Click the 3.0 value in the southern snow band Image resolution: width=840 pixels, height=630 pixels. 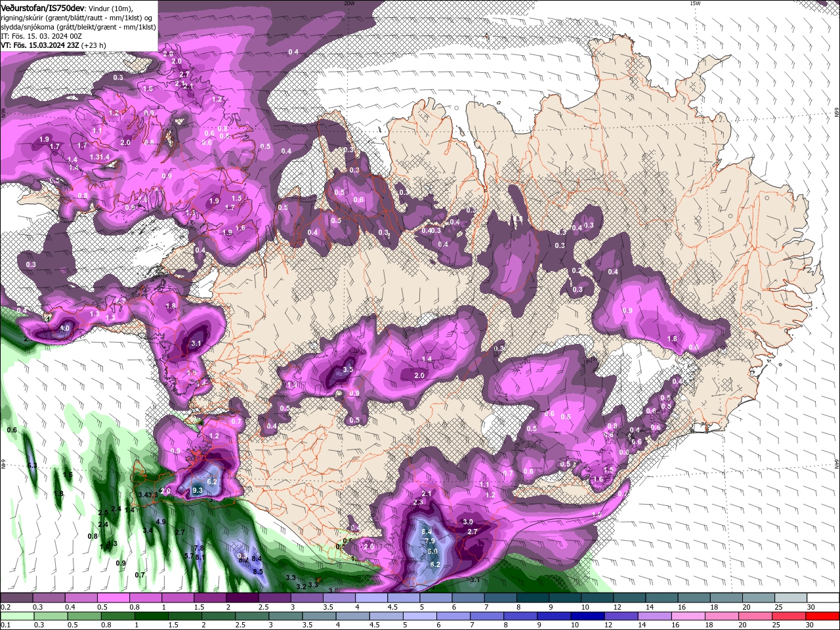coord(468,522)
